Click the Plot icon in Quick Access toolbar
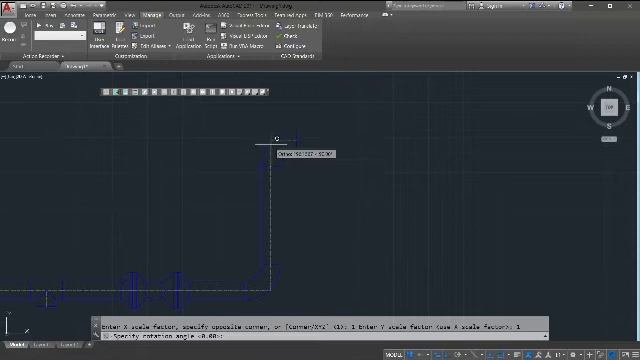This screenshot has width=640, height=360. [63, 6]
